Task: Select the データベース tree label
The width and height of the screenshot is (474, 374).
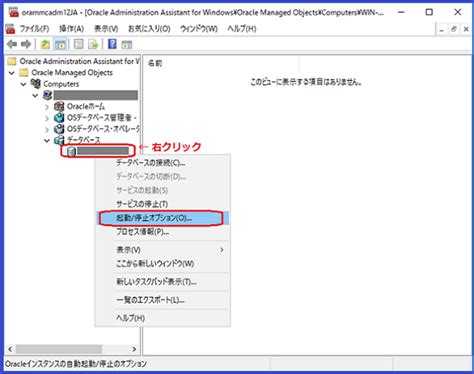Action: 83,140
